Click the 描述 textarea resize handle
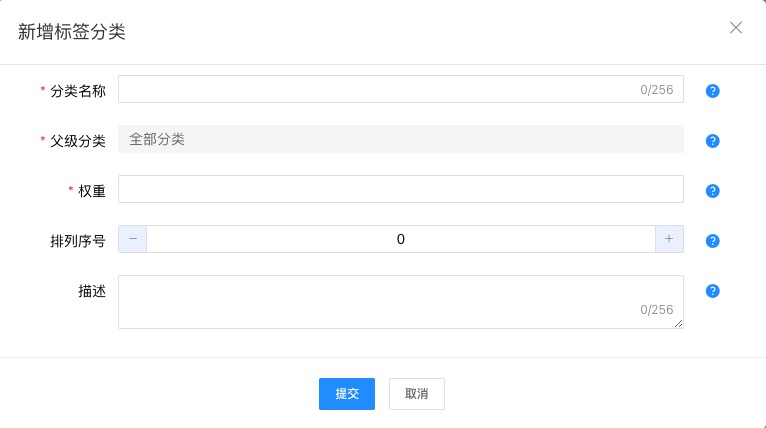This screenshot has width=766, height=428. (679, 324)
